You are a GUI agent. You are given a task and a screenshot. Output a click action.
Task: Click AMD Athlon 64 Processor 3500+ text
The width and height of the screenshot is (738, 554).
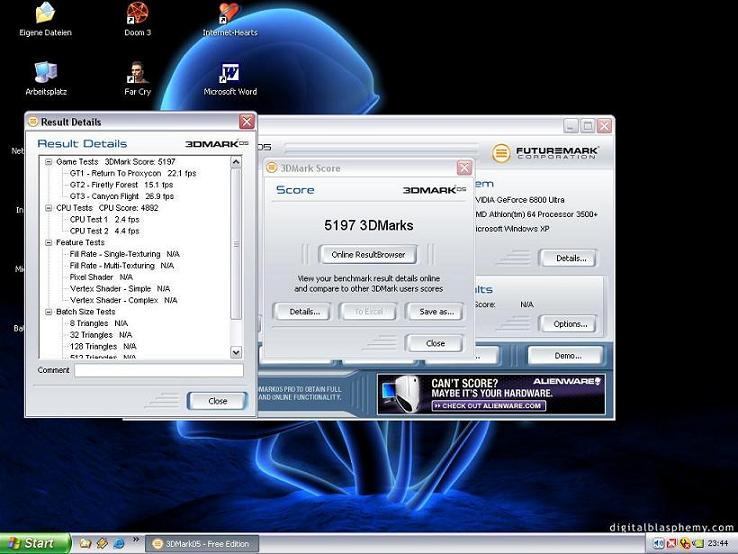click(536, 215)
